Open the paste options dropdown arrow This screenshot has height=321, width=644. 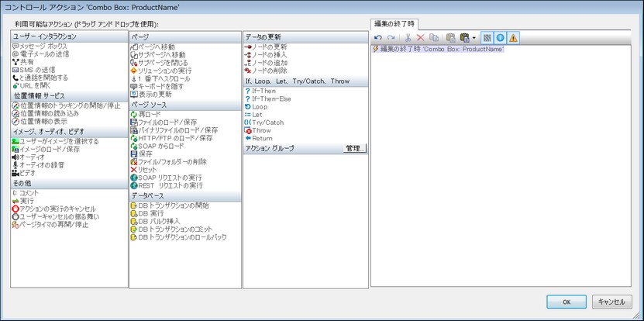(474, 37)
